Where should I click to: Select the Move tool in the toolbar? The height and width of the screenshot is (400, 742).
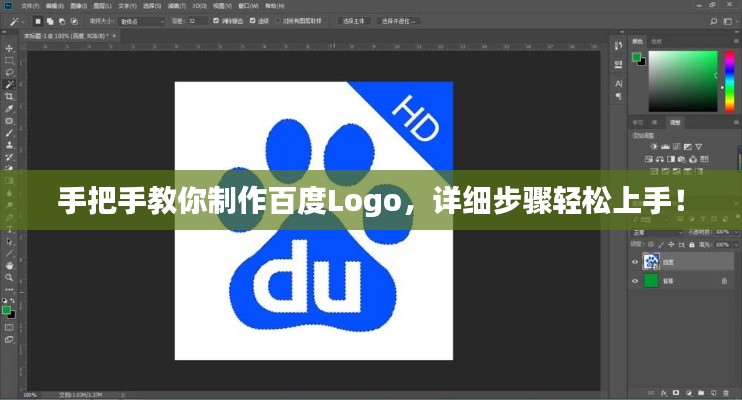coord(9,47)
